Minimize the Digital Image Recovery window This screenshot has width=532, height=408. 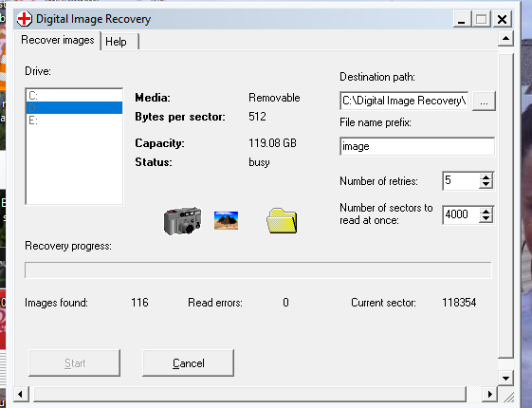point(462,19)
